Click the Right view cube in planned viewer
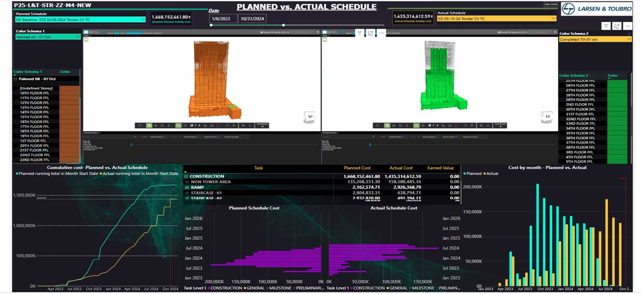644x294 pixels. click(309, 117)
